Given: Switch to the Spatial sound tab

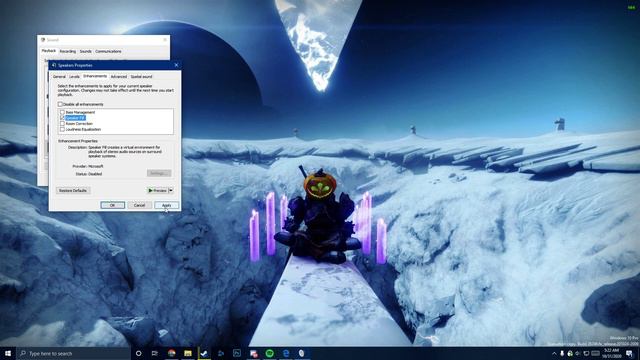Looking at the screenshot, I should pyautogui.click(x=141, y=77).
